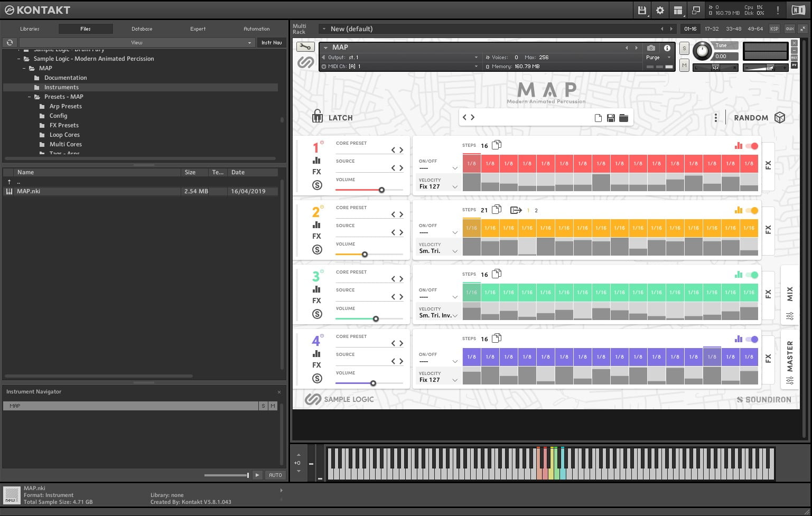Toggle core 2 sequencer on/off switch

click(752, 210)
